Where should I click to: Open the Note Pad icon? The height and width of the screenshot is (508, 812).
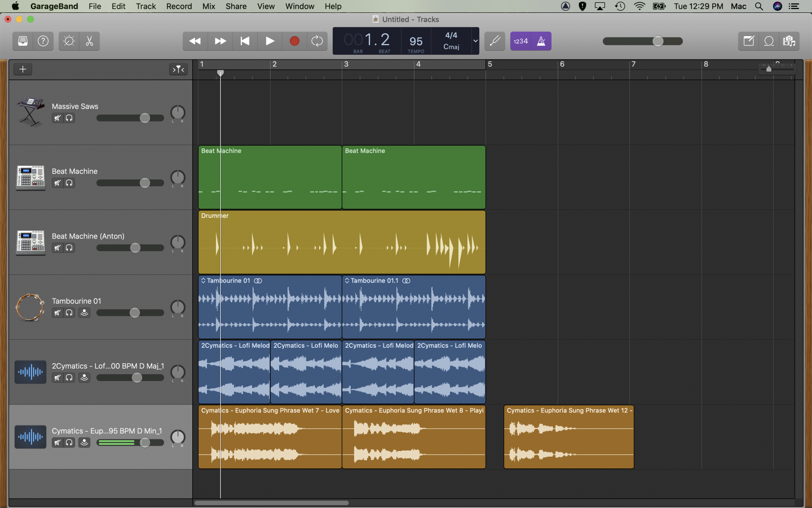coord(749,41)
